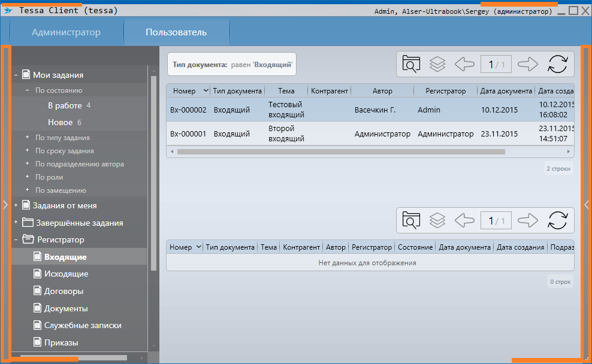
Task: Expand the Завершённые задания folder
Action: click(x=16, y=223)
